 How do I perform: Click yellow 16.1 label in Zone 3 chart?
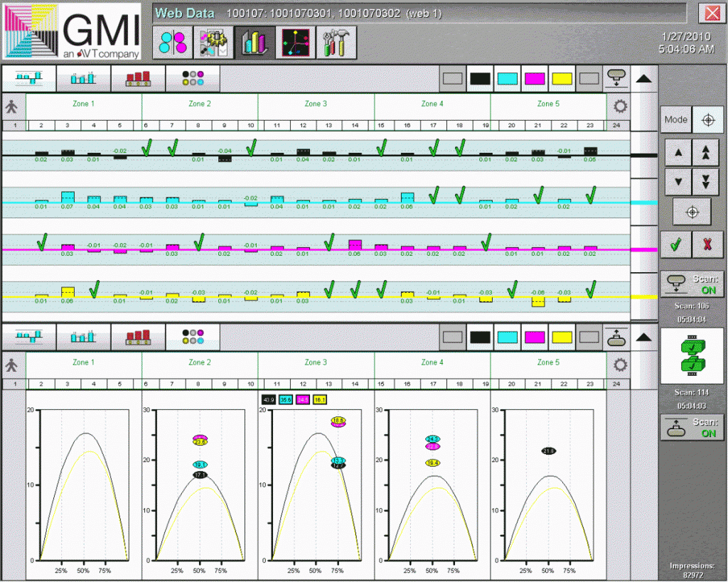[320, 399]
